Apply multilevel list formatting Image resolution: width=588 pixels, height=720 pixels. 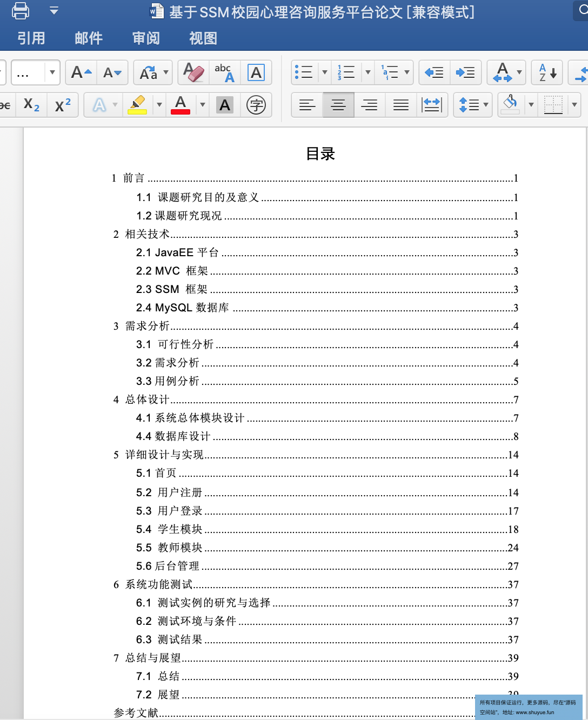point(389,72)
